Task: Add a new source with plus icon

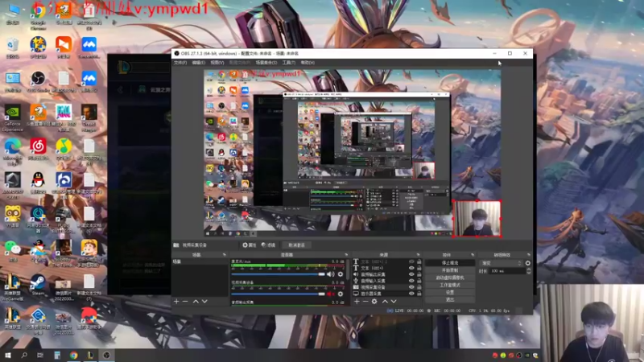Action: 357,301
